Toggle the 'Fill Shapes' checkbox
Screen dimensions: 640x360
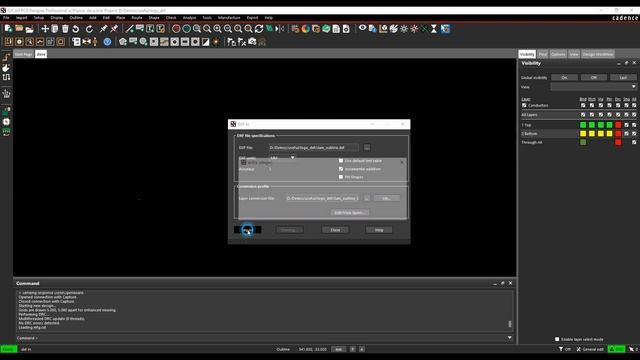[x=341, y=177]
